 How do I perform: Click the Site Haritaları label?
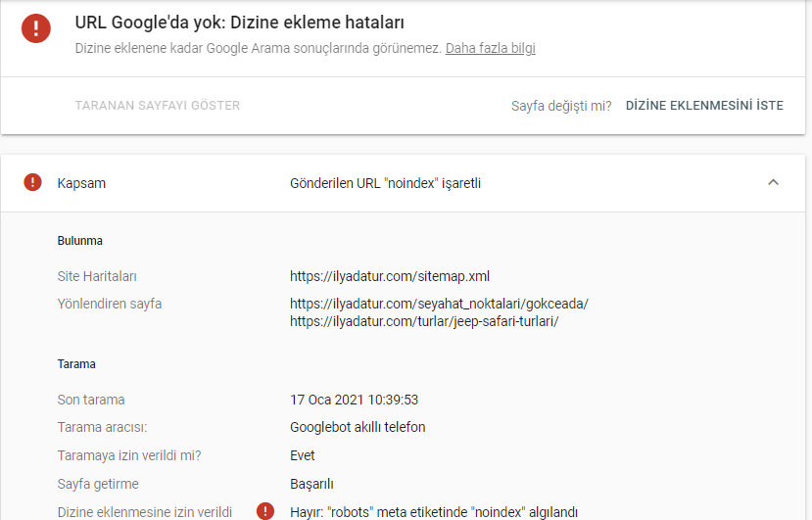coord(97,276)
